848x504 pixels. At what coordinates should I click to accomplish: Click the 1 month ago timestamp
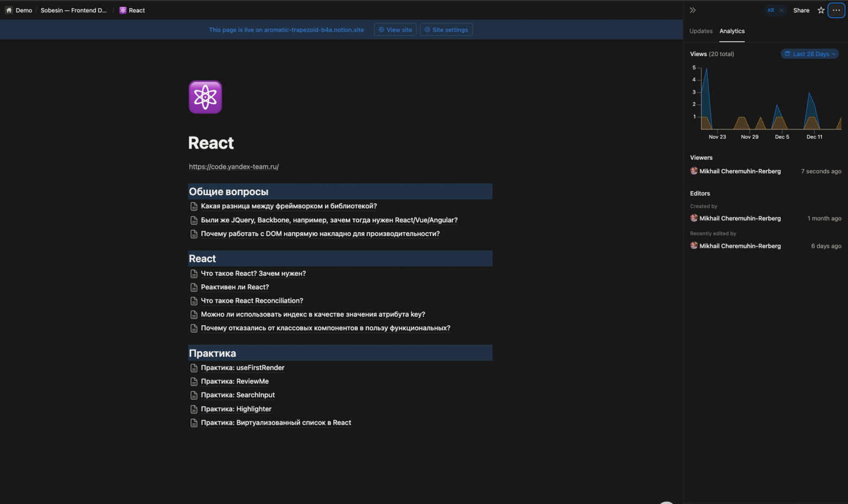coord(824,219)
